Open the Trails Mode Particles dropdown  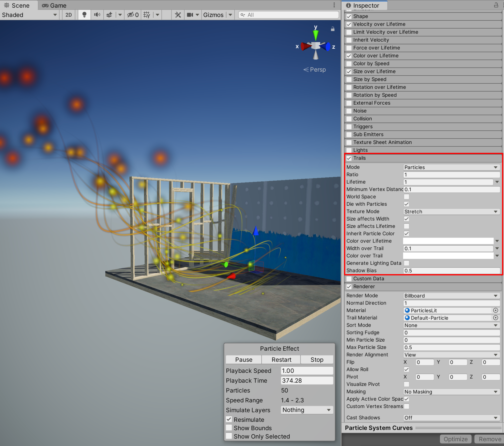click(x=451, y=167)
